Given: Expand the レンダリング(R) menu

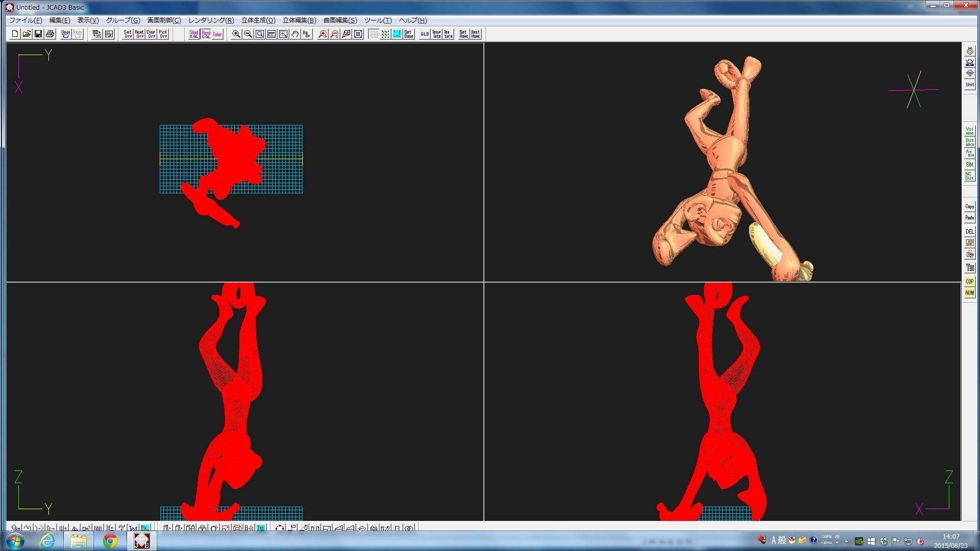Looking at the screenshot, I should coord(211,20).
